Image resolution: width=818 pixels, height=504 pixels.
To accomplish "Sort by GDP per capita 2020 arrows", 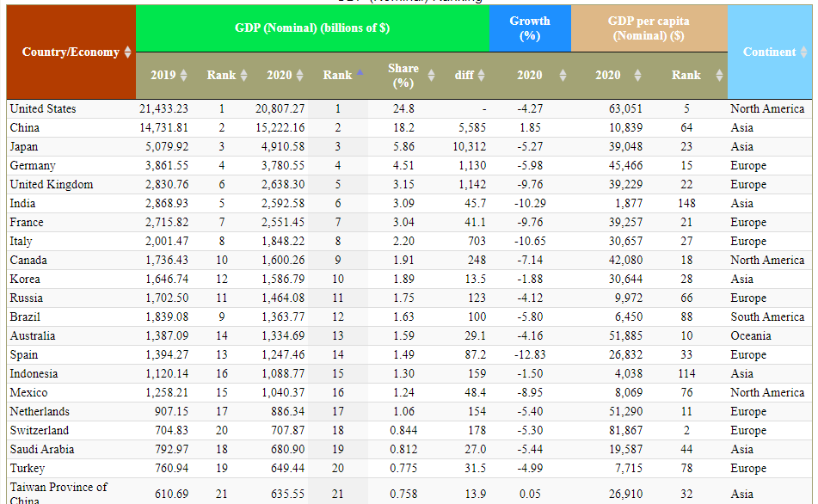I will 637,75.
